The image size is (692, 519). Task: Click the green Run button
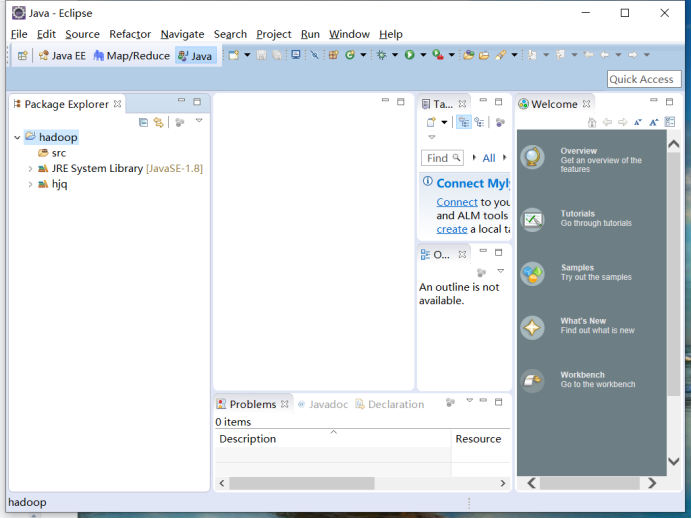[x=410, y=55]
